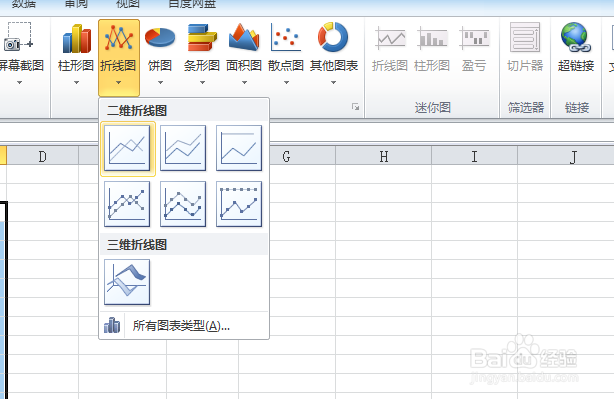
Task: Expand the Column chart (柱形图) dropdown arrow
Action: [76, 83]
